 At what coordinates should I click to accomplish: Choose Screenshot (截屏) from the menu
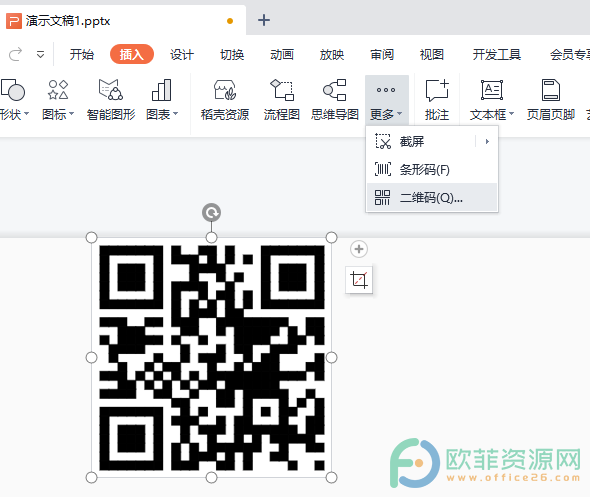coord(432,141)
